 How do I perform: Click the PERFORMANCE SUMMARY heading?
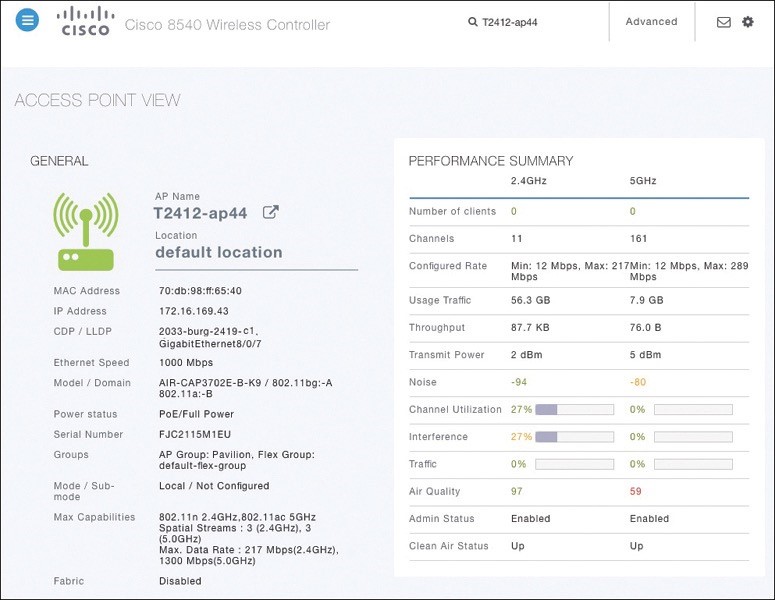click(491, 161)
